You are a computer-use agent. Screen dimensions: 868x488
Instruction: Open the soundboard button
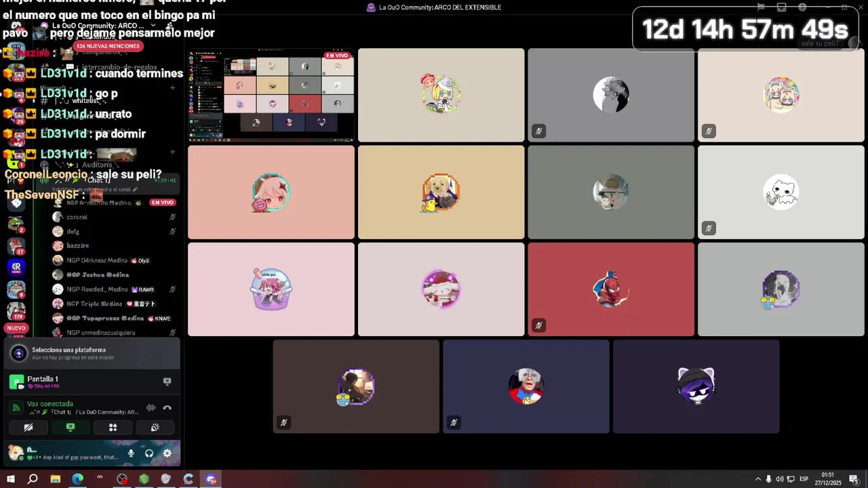pos(155,428)
